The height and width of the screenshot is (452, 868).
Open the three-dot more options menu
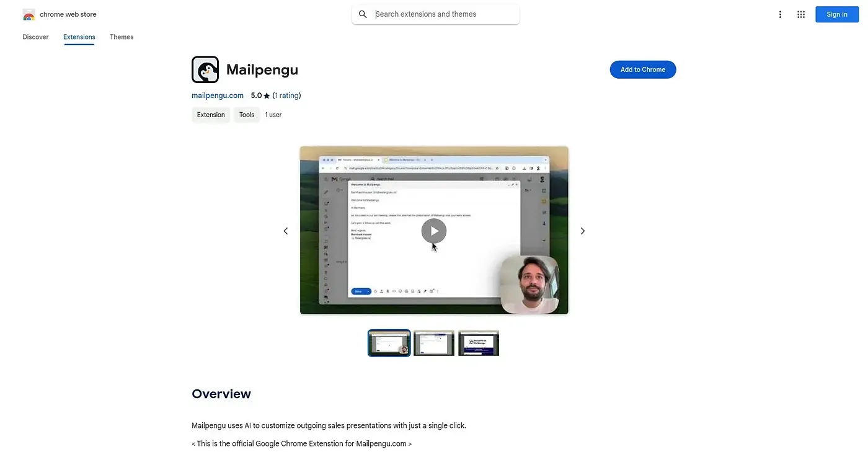click(x=780, y=14)
